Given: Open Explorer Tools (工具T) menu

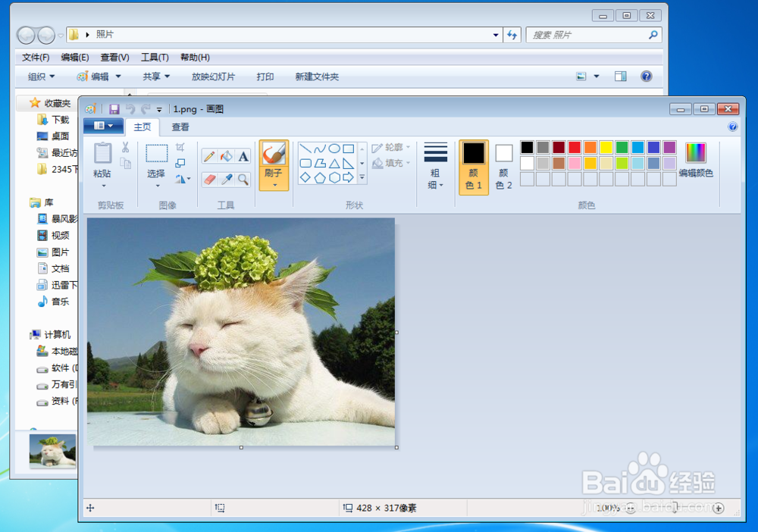Looking at the screenshot, I should point(155,58).
